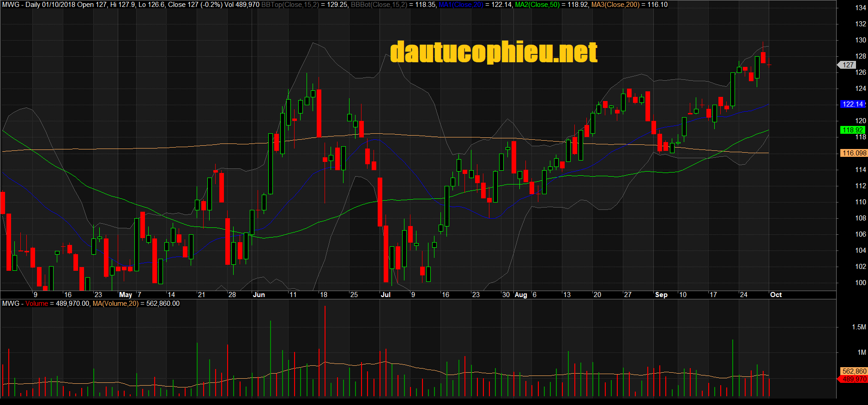Image resolution: width=868 pixels, height=405 pixels.
Task: Click the MA3(Close,200) legend label
Action: [615, 5]
